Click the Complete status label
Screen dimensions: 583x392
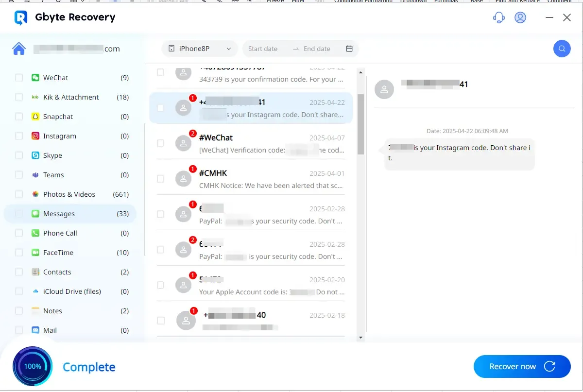(x=89, y=367)
